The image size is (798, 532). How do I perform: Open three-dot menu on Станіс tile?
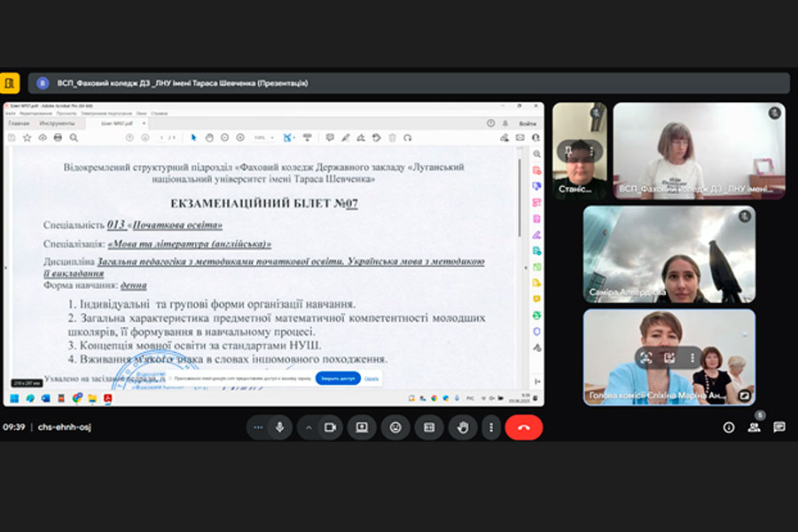pyautogui.click(x=592, y=151)
